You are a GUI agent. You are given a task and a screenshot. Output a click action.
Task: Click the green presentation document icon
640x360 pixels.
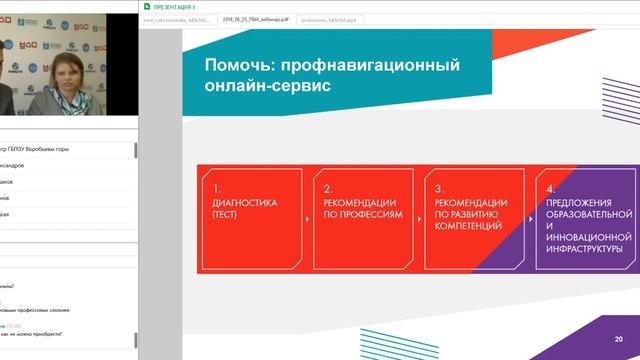[147, 7]
